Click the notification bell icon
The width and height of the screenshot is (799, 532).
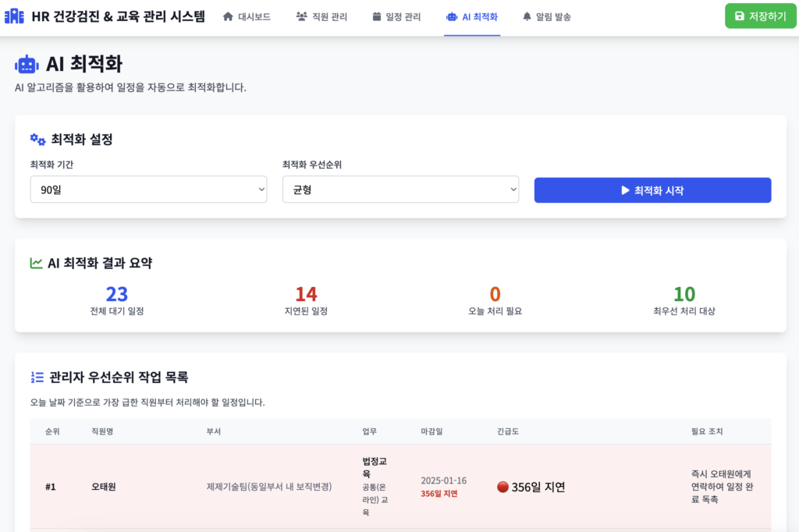(x=527, y=16)
